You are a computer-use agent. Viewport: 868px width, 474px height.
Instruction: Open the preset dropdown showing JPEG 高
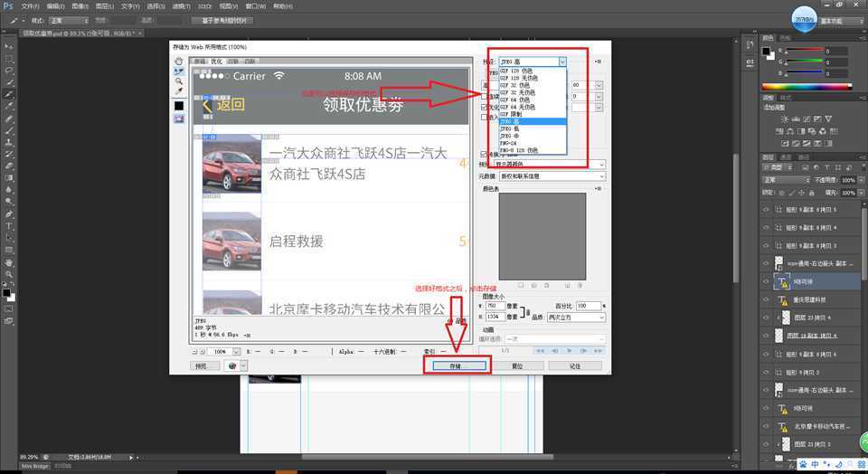click(533, 62)
